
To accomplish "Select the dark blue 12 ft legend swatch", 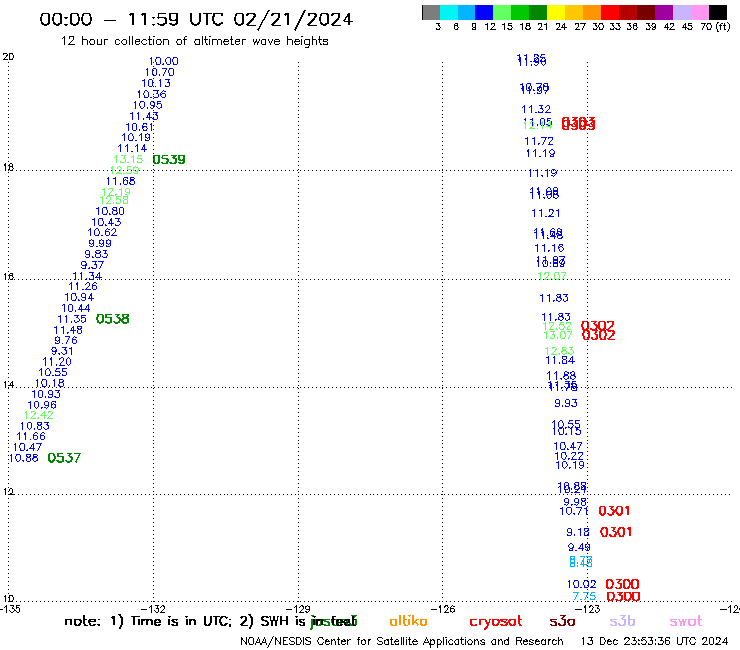I will coord(484,12).
